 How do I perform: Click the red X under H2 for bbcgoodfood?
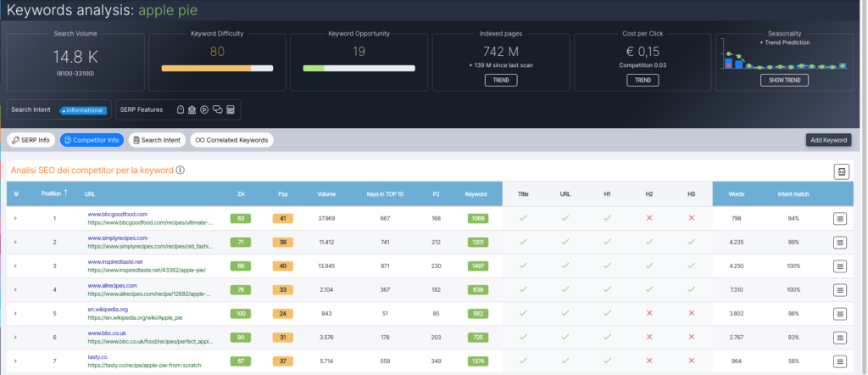(649, 218)
